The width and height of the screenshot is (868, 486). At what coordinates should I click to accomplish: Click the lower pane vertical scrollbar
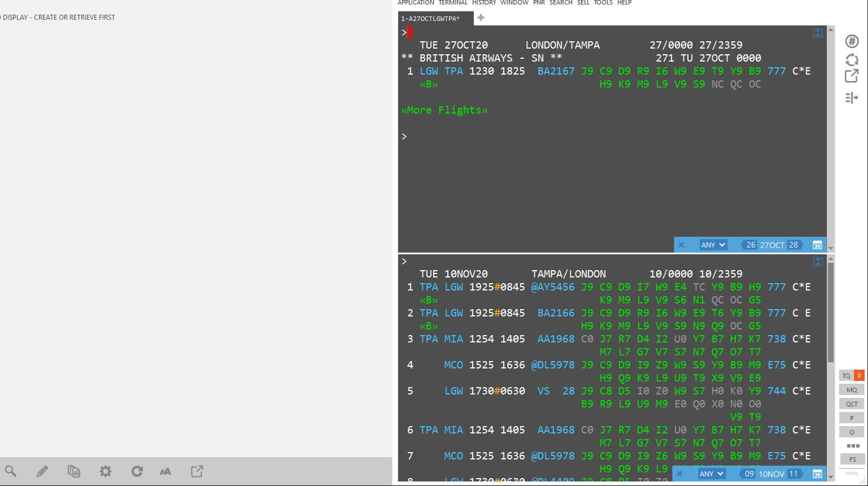click(x=830, y=367)
